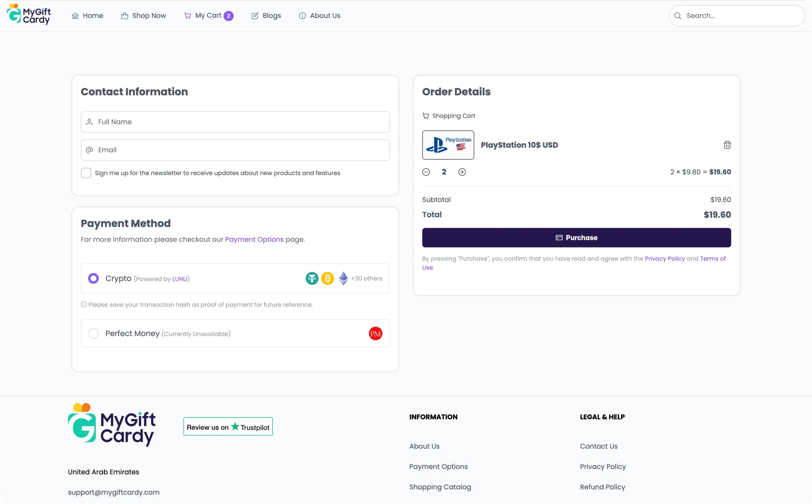Click the PlayStation gift card thumbnail

tap(448, 145)
